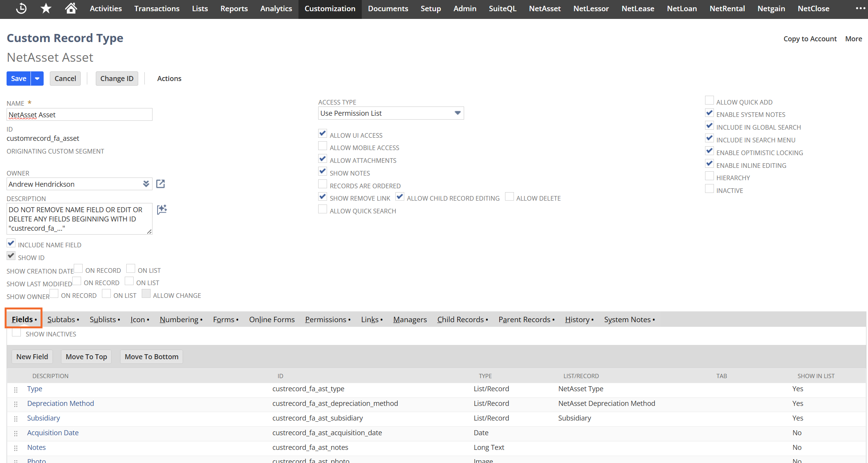Click the NetAsset Depreciation Method list/record cell
Viewport: 868px width, 463px height.
point(607,403)
